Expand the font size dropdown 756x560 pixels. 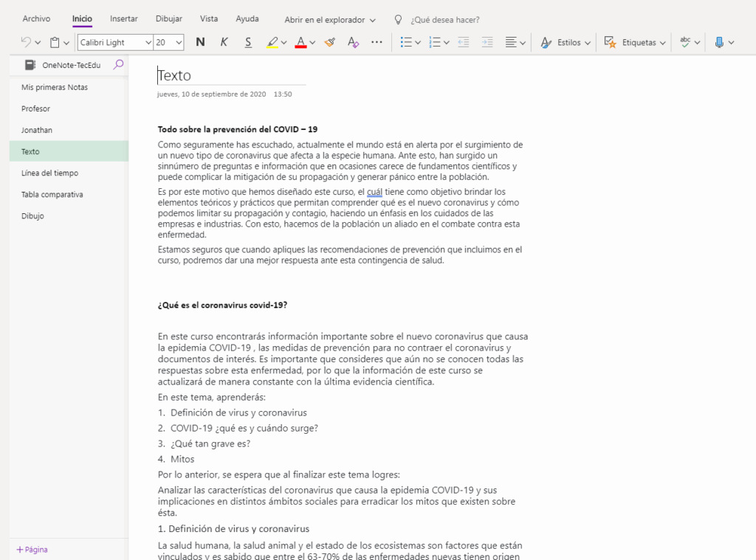[x=178, y=43]
